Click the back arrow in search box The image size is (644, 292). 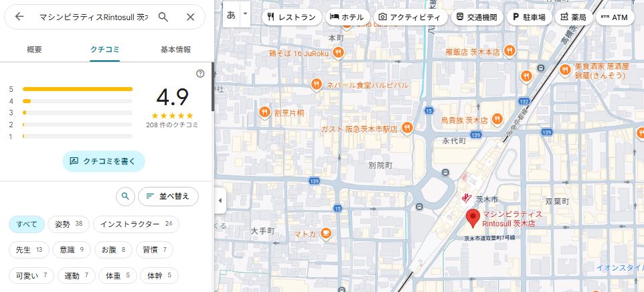click(x=19, y=17)
